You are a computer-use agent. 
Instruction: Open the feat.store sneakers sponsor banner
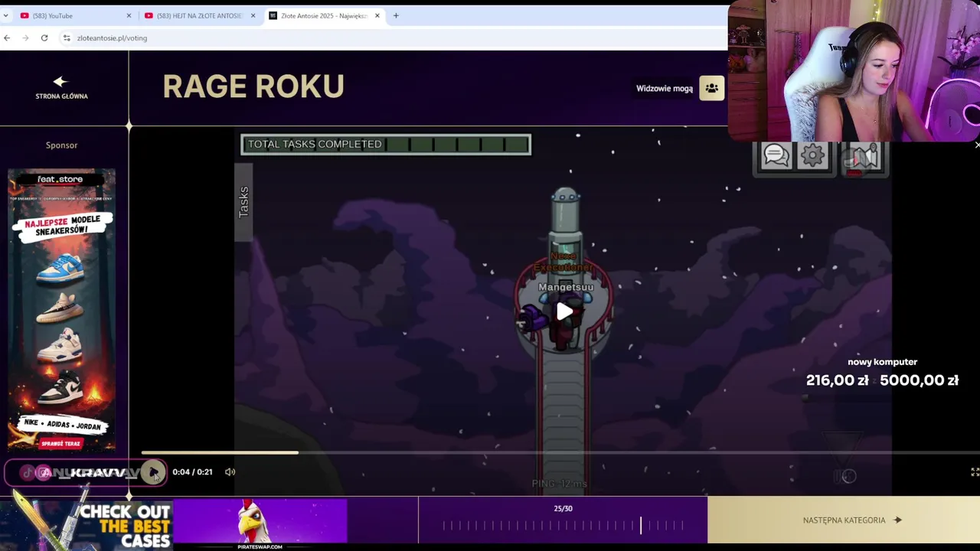[61, 310]
